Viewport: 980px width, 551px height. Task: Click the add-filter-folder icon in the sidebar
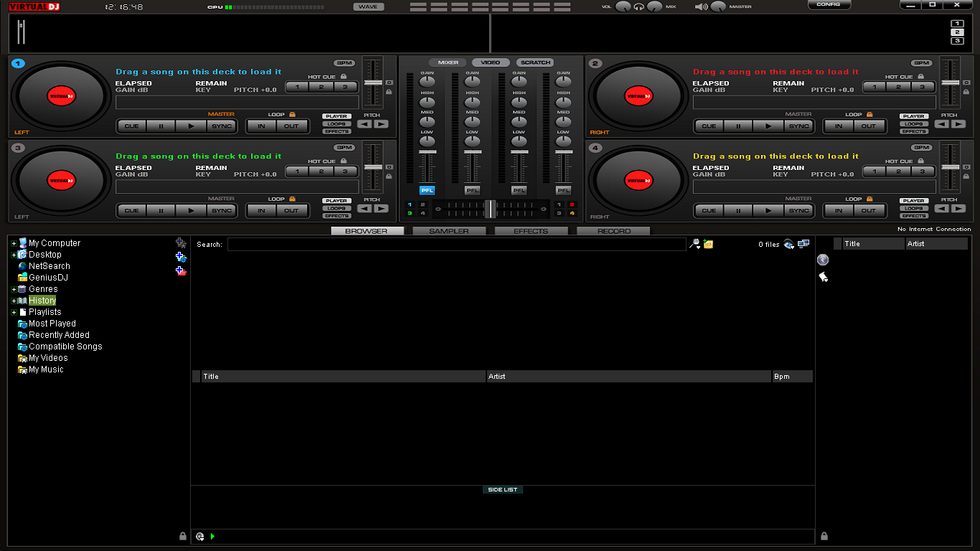(x=181, y=257)
